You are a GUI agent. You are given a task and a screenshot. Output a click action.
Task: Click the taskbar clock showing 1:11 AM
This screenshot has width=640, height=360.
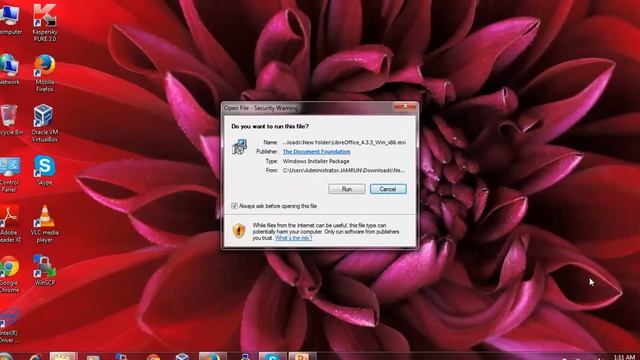[624, 357]
